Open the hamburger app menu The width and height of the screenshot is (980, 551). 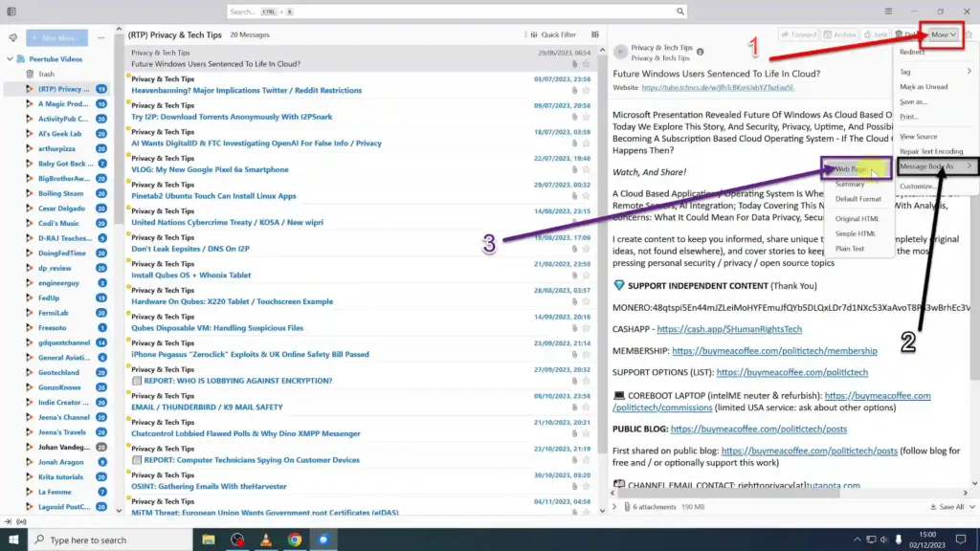click(x=888, y=11)
